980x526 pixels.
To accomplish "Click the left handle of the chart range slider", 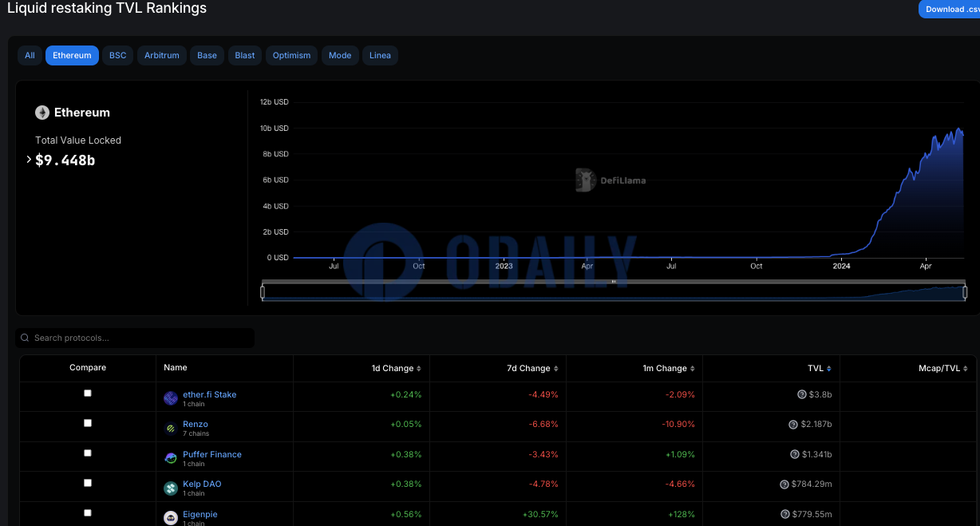I will pos(263,293).
